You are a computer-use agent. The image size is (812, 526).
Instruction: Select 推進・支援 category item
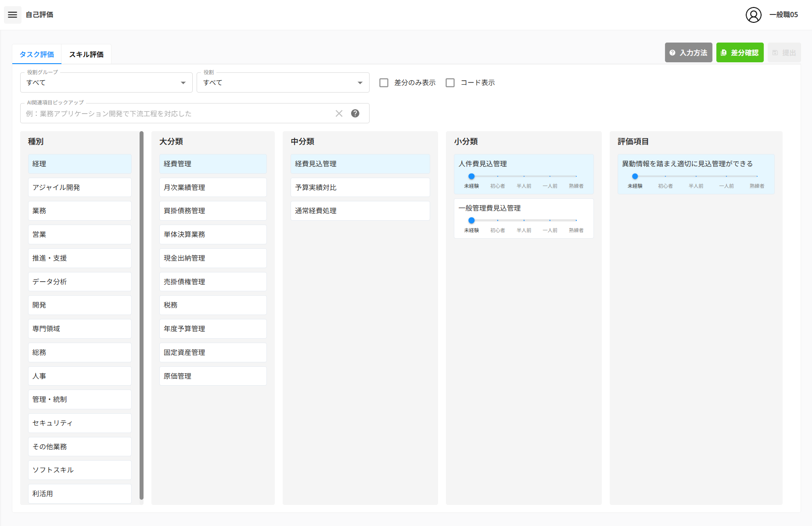(80, 258)
